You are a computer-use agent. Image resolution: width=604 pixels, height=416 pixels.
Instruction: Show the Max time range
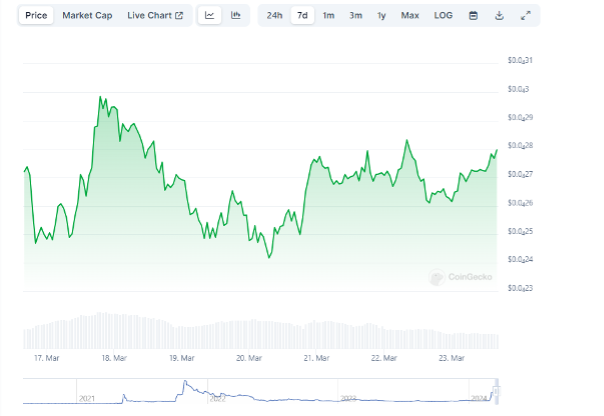pyautogui.click(x=410, y=16)
